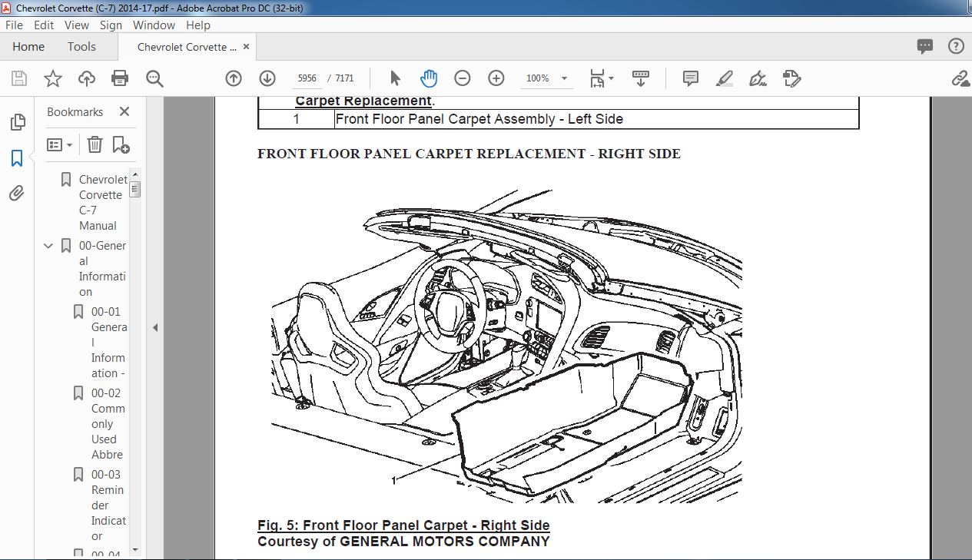This screenshot has height=560, width=972.
Task: Open the bookmarks options menu dropdown
Action: click(60, 144)
